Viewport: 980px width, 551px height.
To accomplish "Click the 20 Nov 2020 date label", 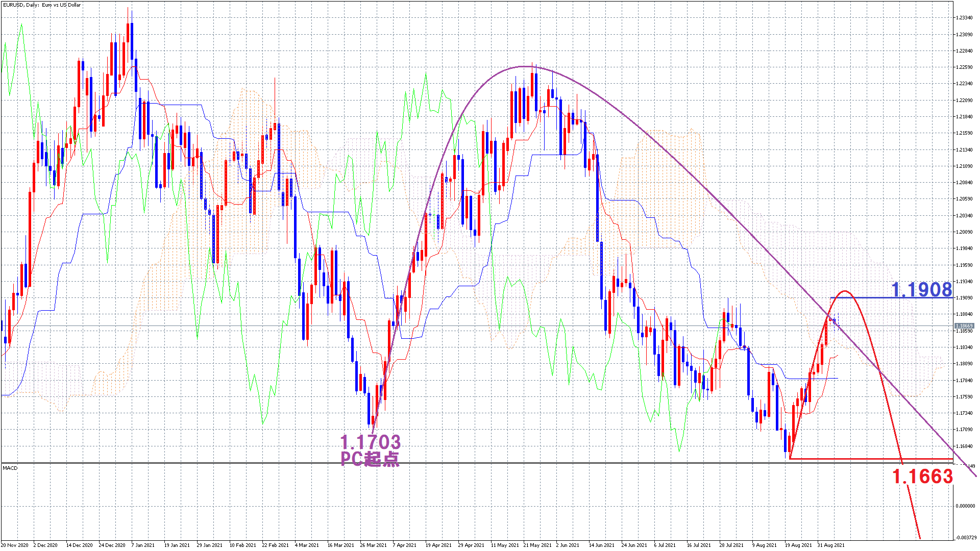I will [x=15, y=545].
